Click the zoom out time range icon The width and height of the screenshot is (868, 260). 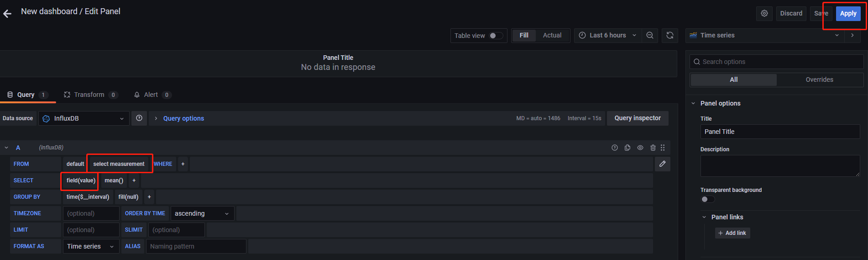[x=650, y=35]
